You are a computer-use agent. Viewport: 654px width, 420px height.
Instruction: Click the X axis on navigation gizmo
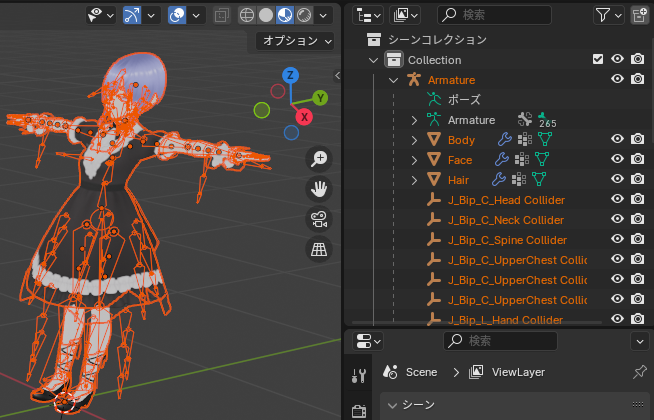pos(304,117)
